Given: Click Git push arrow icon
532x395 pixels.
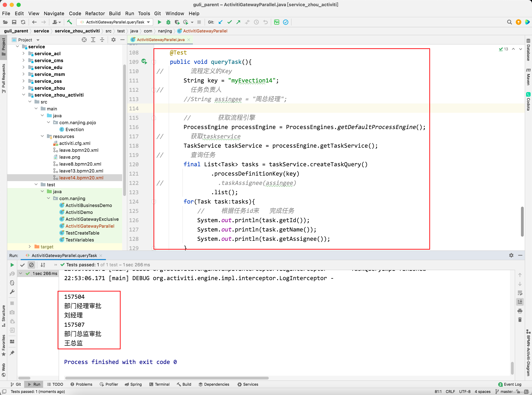Looking at the screenshot, I should pyautogui.click(x=238, y=22).
